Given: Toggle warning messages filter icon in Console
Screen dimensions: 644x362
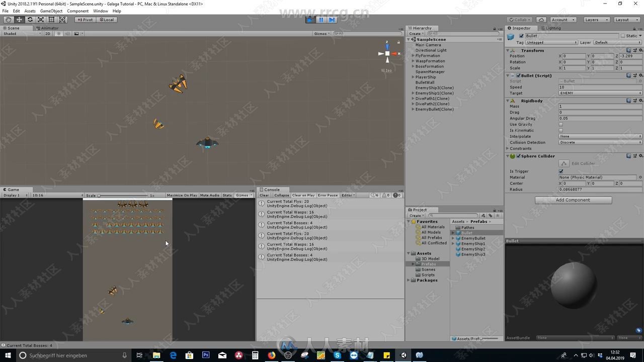Looking at the screenshot, I should (386, 195).
